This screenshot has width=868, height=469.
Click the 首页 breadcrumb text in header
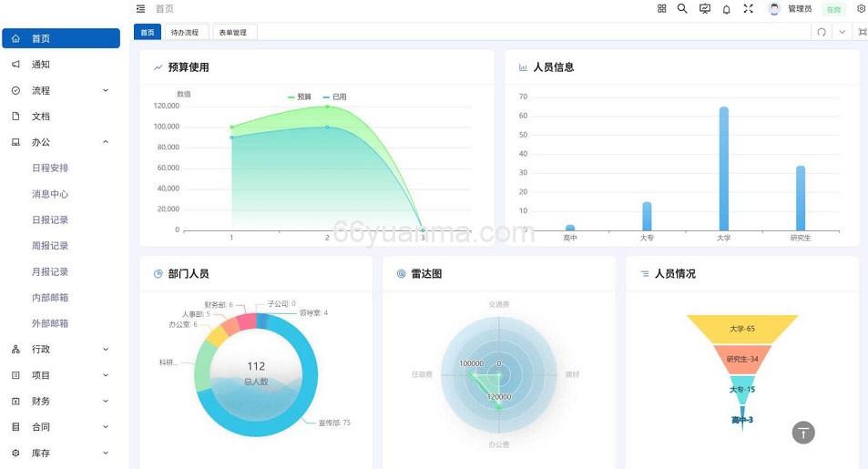165,9
